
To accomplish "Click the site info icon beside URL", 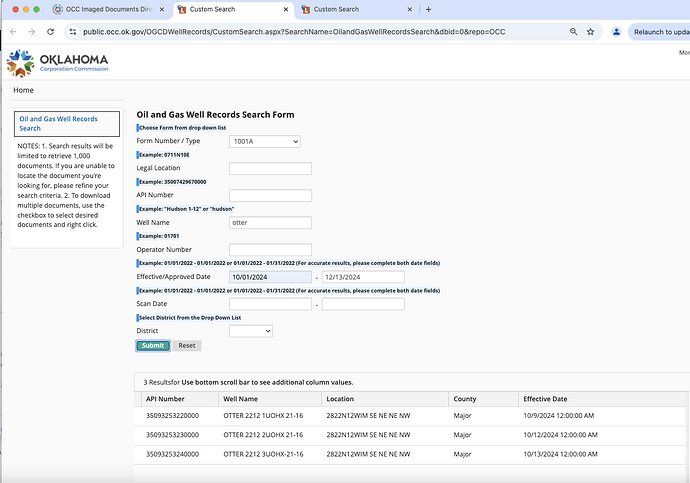I will [74, 32].
